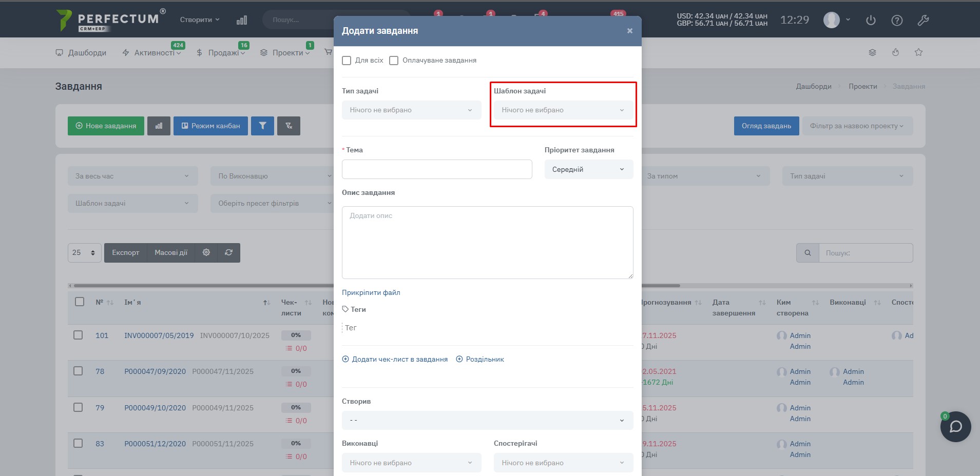Open the help question mark icon

click(897, 21)
